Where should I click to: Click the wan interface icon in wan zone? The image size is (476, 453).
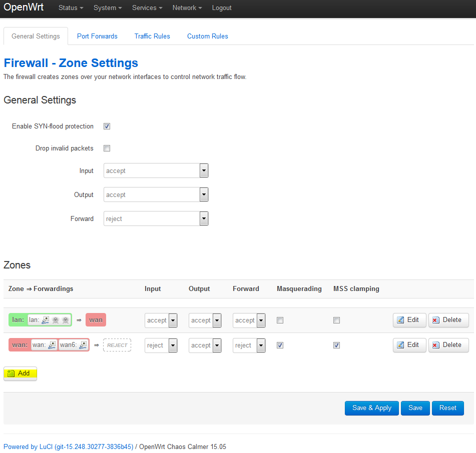point(52,345)
